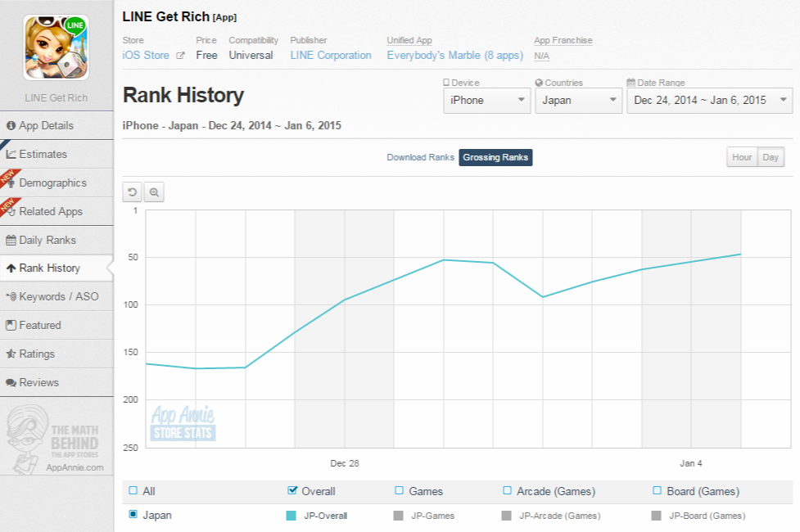Open the iOS Store link
Viewport: 800px width, 532px height.
146,56
